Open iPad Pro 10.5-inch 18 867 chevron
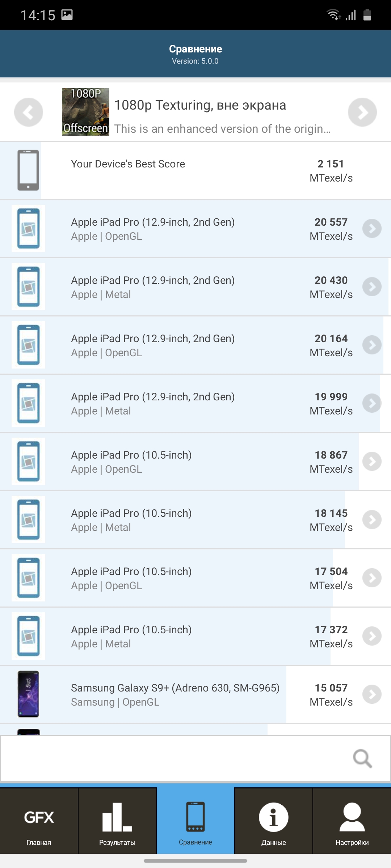 [372, 461]
